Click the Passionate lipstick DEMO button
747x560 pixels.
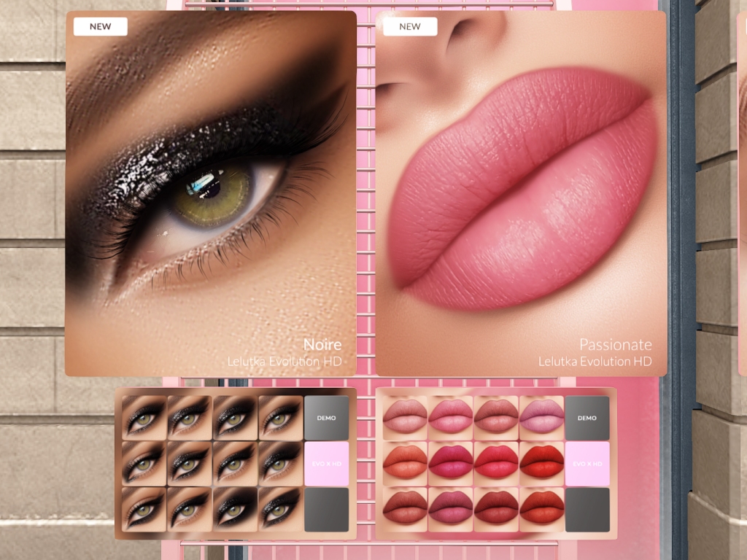[587, 418]
